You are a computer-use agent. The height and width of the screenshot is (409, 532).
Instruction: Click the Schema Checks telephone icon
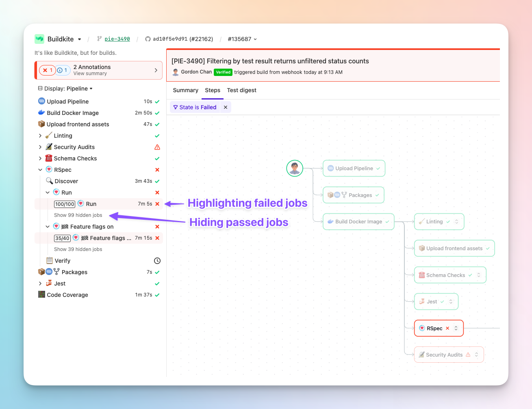(49, 158)
